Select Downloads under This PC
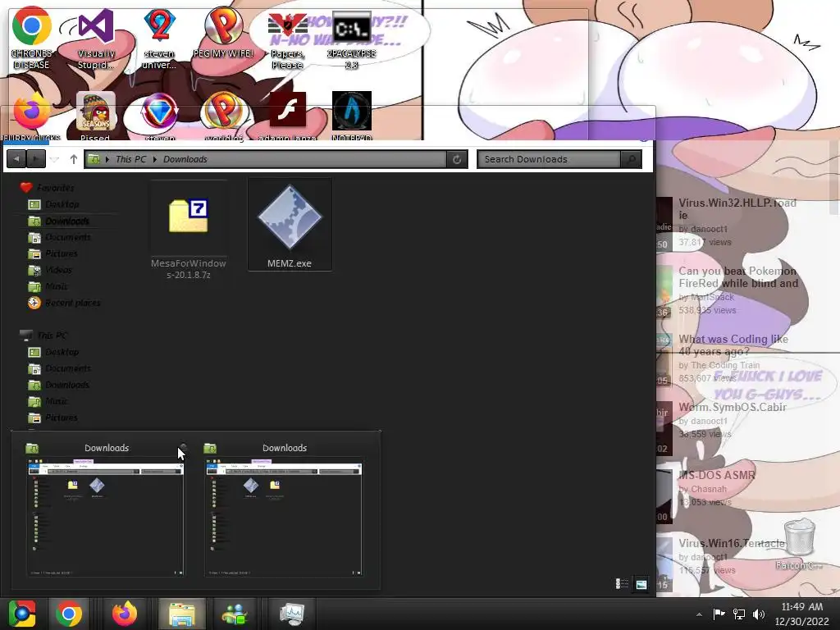 tap(59, 385)
